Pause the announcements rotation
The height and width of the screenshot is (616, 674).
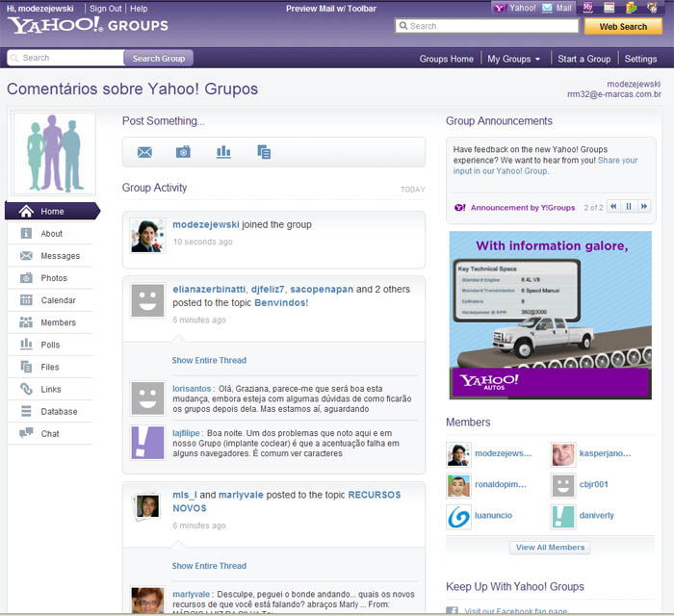(x=629, y=207)
